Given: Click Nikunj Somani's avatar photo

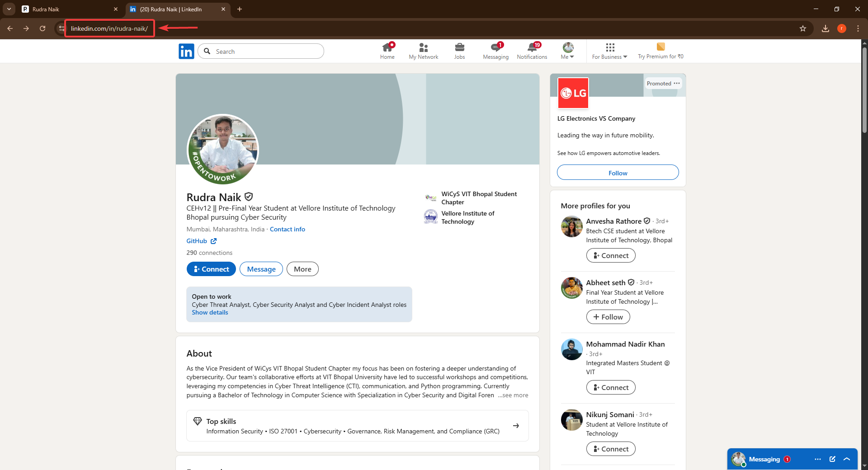Looking at the screenshot, I should (572, 420).
